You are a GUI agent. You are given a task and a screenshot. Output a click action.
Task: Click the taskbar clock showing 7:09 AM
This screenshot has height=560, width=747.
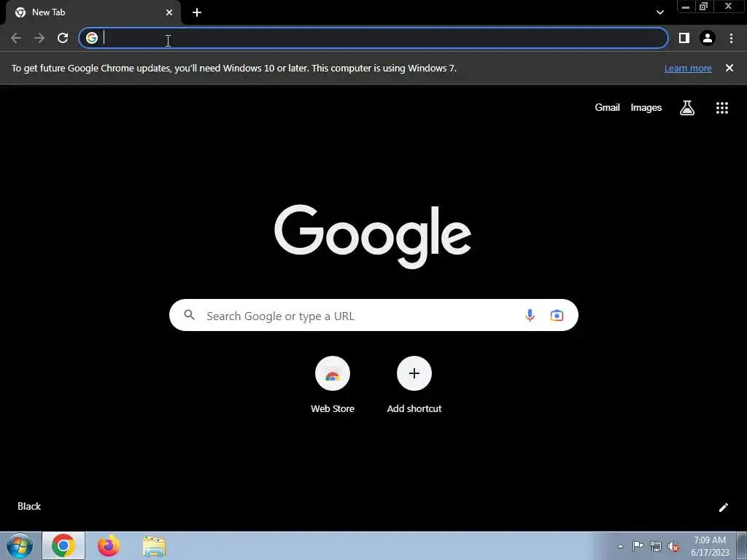pos(710,546)
